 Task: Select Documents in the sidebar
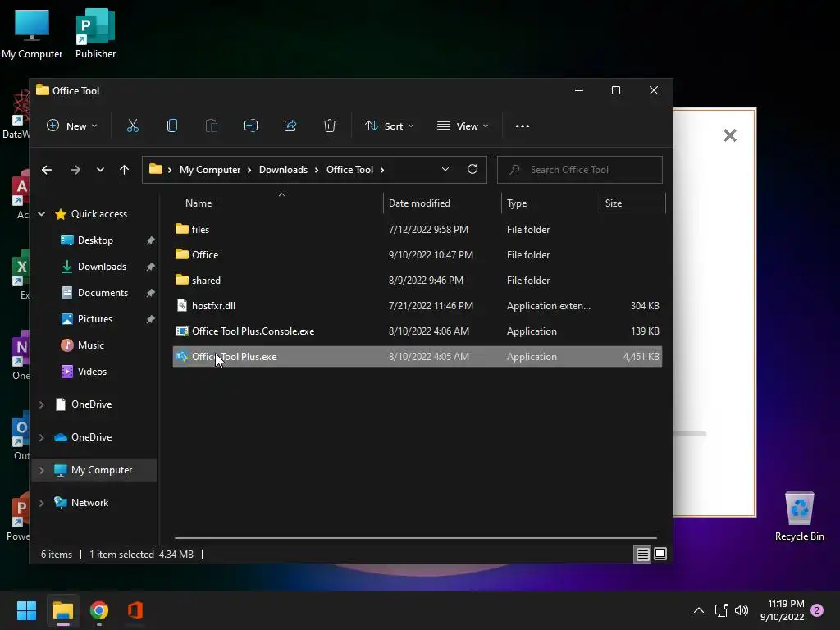(x=103, y=293)
